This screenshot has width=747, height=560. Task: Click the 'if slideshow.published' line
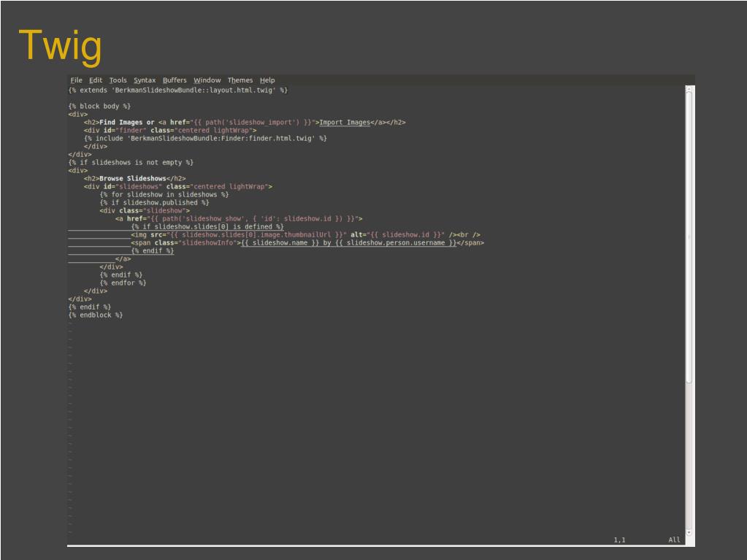tap(154, 203)
